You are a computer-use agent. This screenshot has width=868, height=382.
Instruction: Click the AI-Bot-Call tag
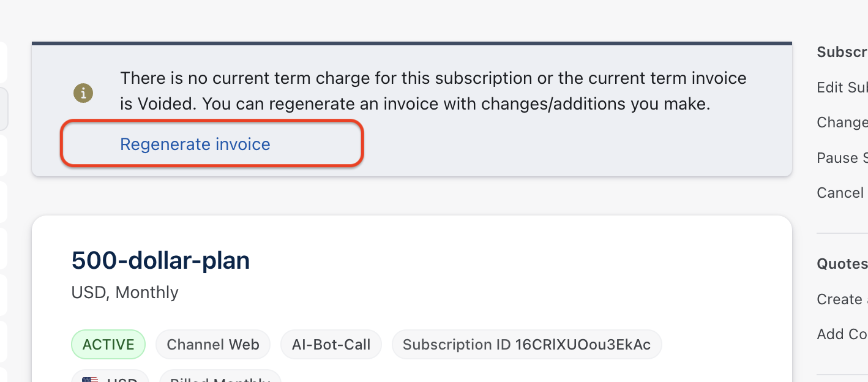point(331,345)
